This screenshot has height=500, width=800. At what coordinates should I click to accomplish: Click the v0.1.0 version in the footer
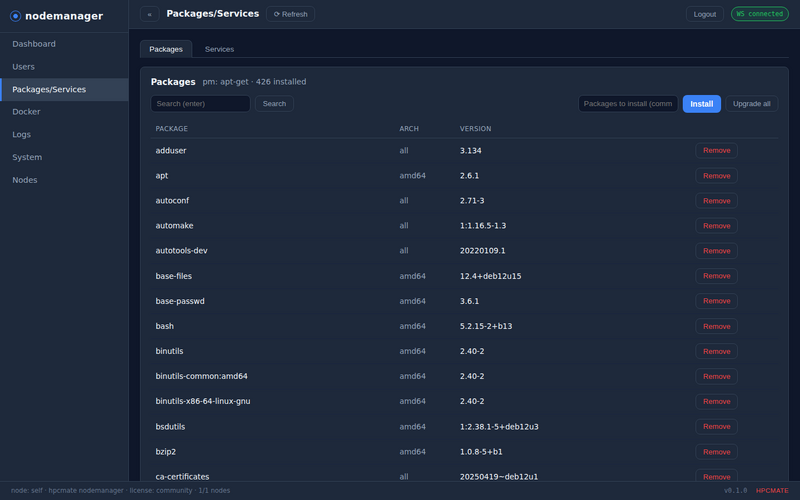[x=735, y=490]
